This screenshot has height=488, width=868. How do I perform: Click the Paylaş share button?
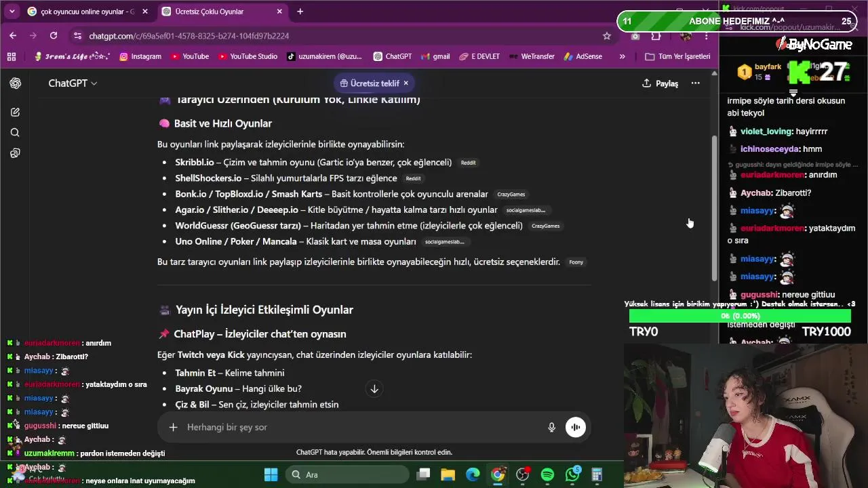click(x=660, y=83)
